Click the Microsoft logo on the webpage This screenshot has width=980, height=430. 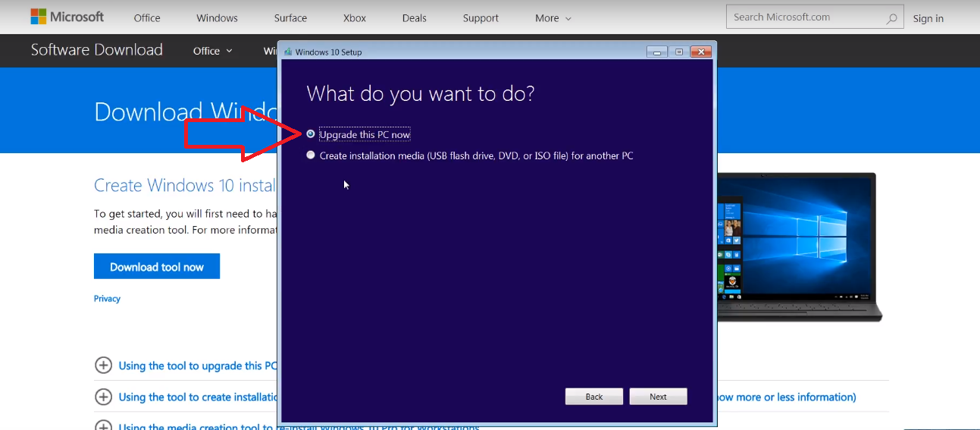(x=67, y=17)
